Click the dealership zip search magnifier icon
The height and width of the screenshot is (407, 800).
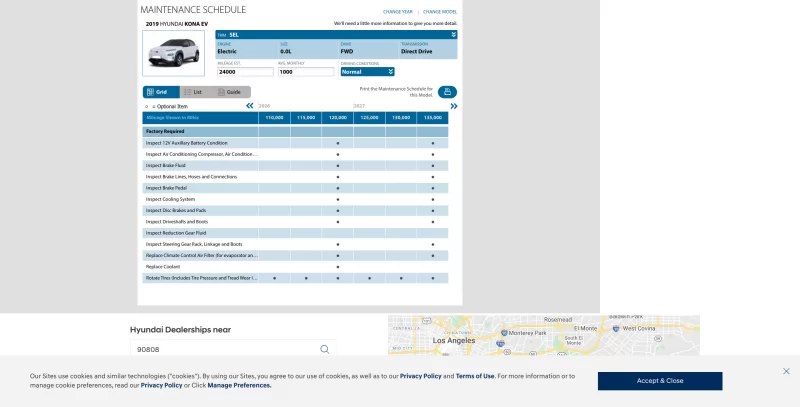coord(324,350)
